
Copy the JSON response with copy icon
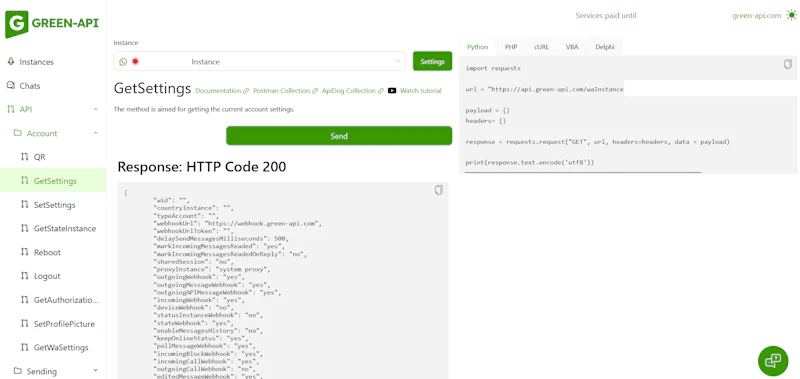point(439,190)
